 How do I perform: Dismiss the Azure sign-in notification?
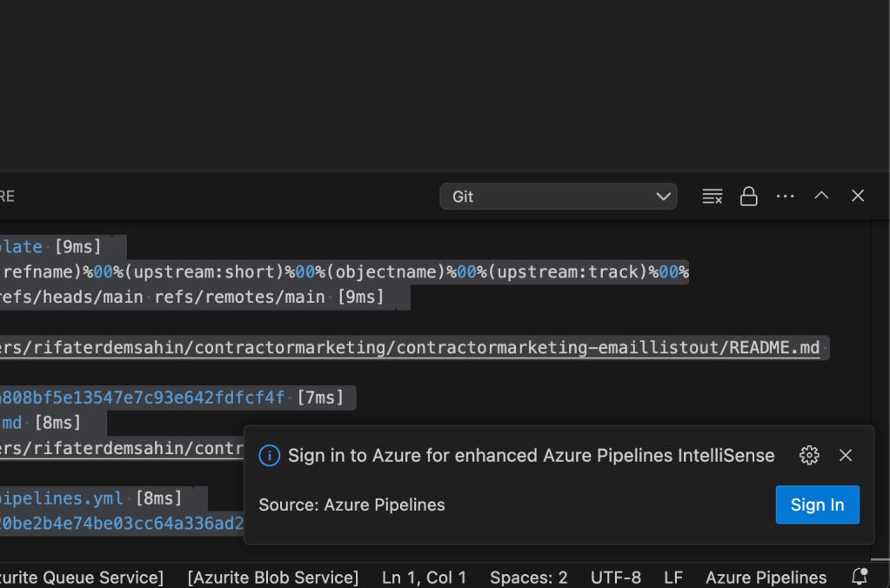click(845, 455)
